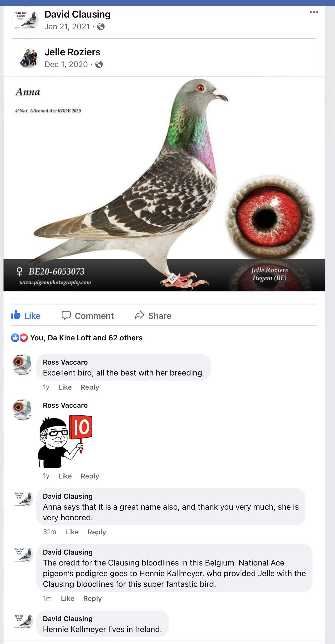
Task: Reply to the 'Anna says' comment
Action: (x=97, y=532)
